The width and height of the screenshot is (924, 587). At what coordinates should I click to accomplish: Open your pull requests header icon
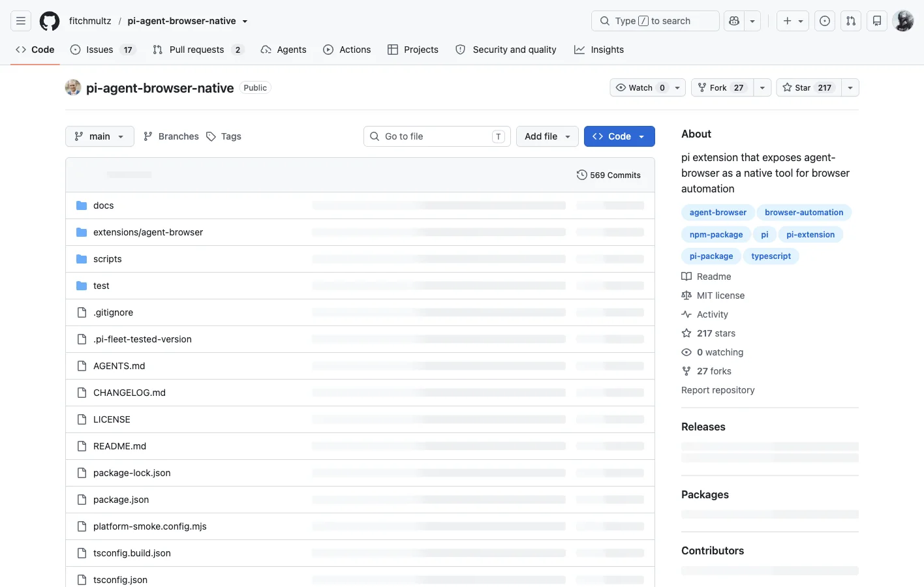[x=851, y=21]
